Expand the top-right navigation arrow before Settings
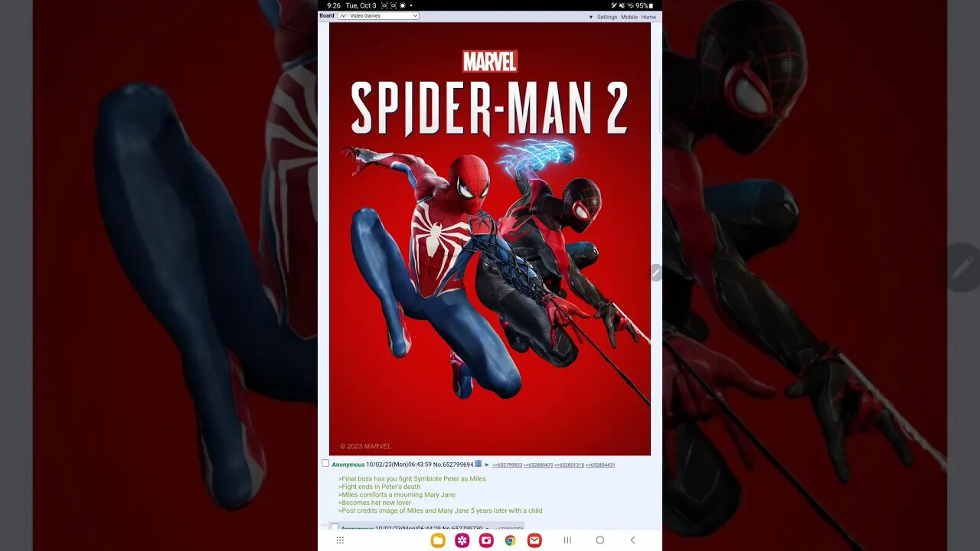Viewport: 980px width, 551px height. (x=590, y=17)
